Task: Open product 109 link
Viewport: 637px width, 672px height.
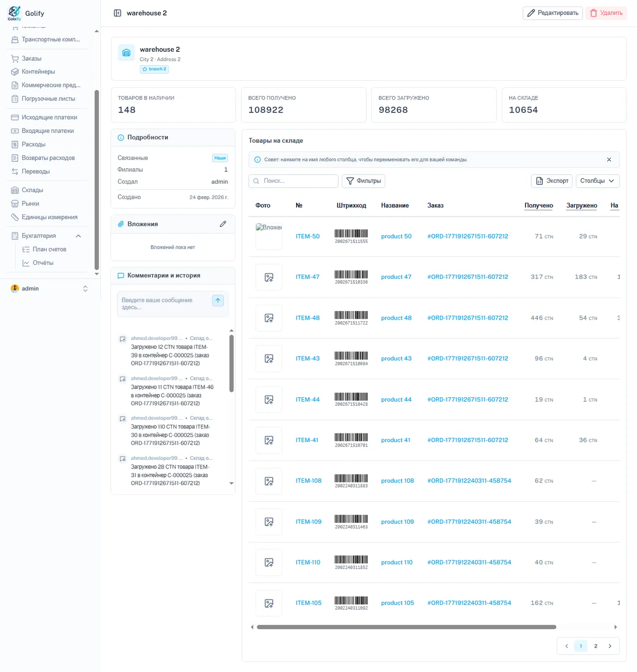Action: click(x=398, y=522)
